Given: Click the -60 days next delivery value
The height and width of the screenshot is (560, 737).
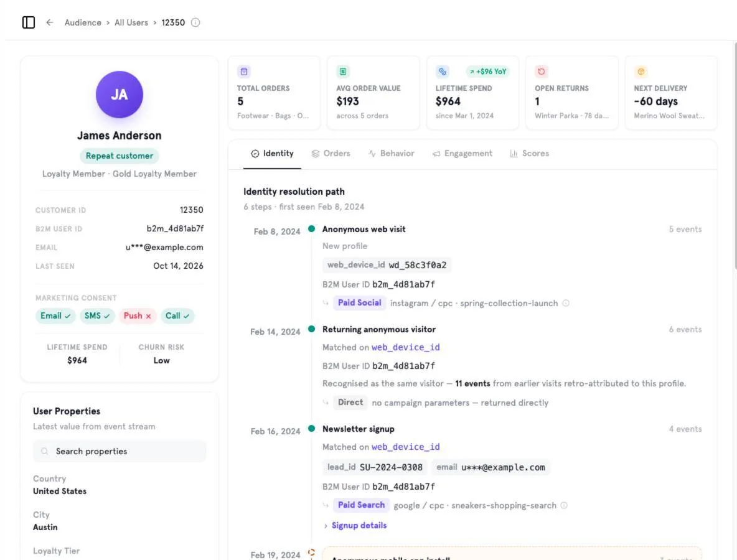Looking at the screenshot, I should pos(655,101).
